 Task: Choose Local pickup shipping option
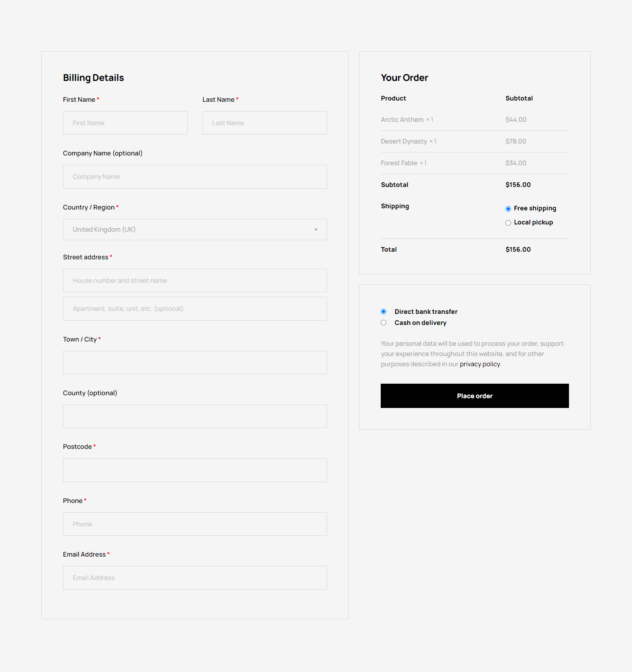508,223
